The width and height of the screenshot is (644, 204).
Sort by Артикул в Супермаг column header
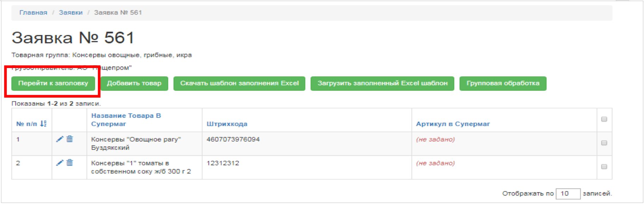click(x=453, y=124)
